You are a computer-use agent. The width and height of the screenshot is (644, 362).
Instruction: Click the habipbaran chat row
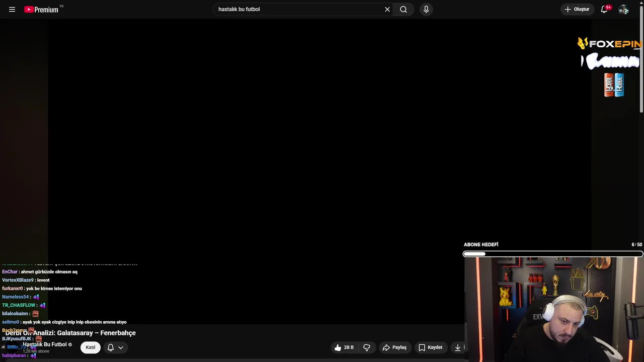(x=19, y=355)
